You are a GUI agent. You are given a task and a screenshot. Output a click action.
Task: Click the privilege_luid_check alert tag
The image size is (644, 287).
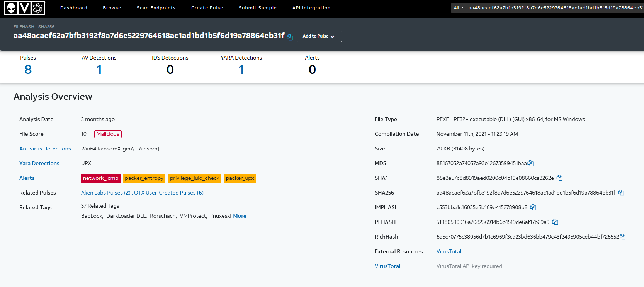click(x=195, y=178)
